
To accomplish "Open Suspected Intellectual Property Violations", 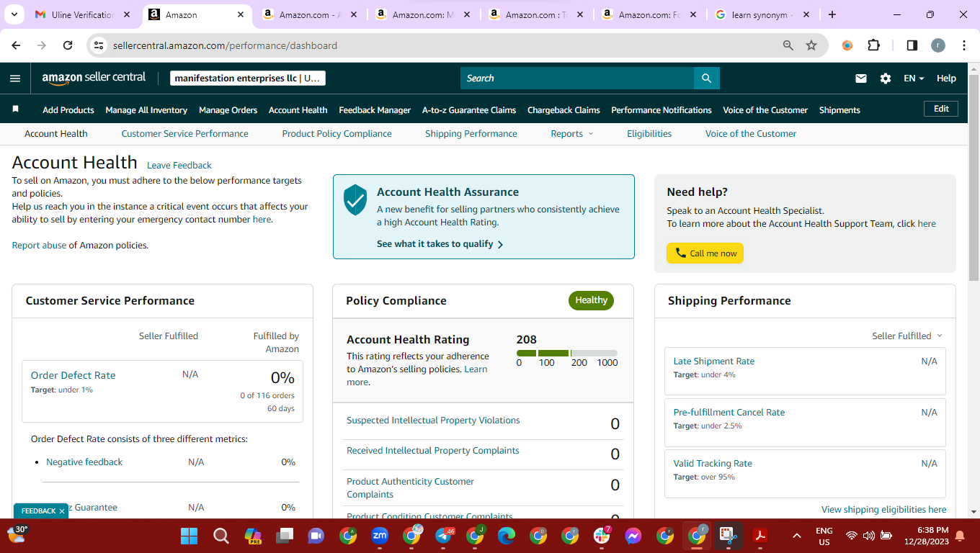I will [433, 421].
